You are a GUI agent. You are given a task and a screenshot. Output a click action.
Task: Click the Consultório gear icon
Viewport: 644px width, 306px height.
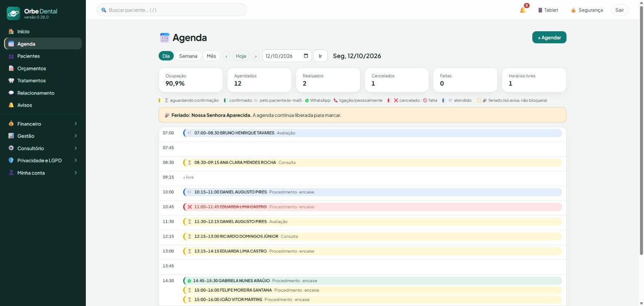point(11,148)
